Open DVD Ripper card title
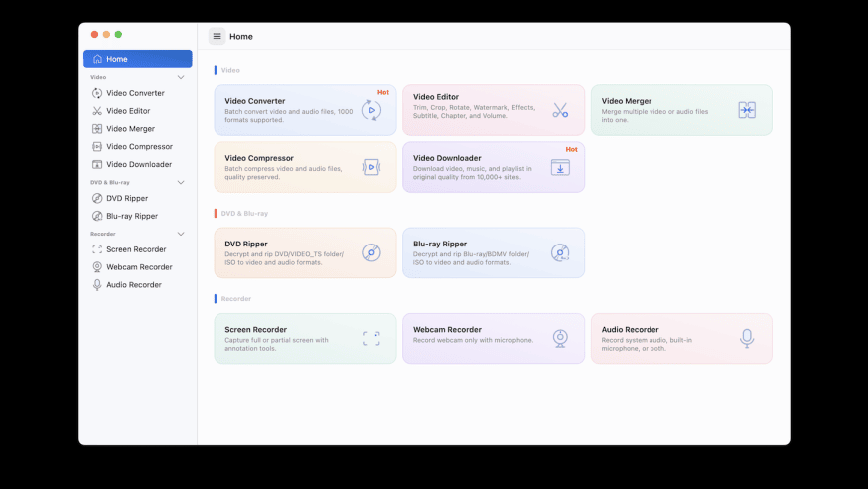 click(x=246, y=244)
